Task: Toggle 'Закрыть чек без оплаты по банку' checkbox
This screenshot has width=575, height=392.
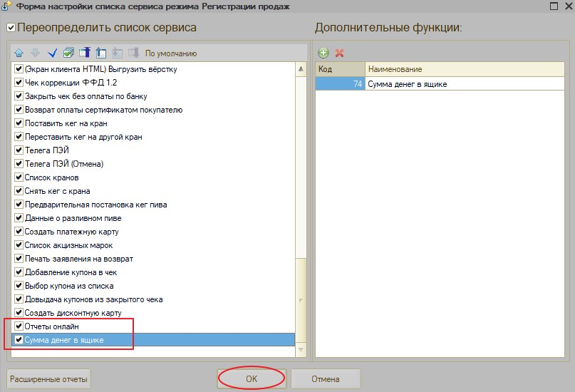Action: coord(19,96)
